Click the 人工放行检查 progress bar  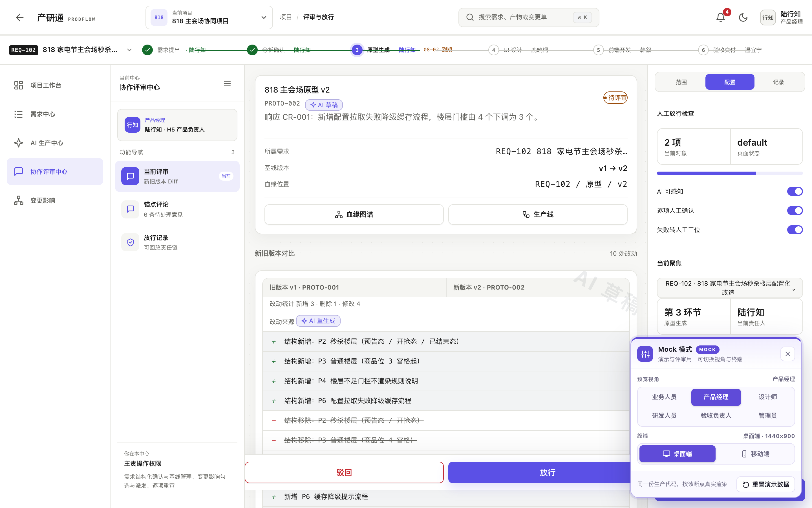point(730,173)
